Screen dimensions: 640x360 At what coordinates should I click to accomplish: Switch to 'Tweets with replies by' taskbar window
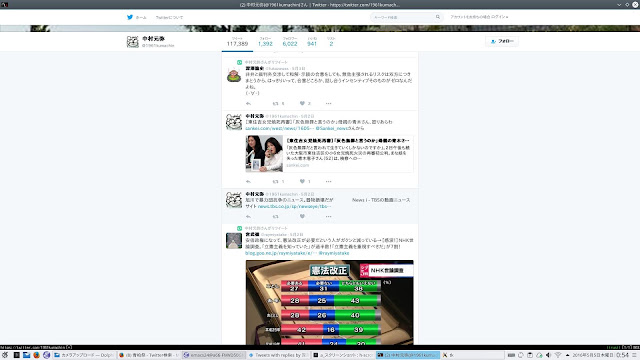tap(278, 355)
